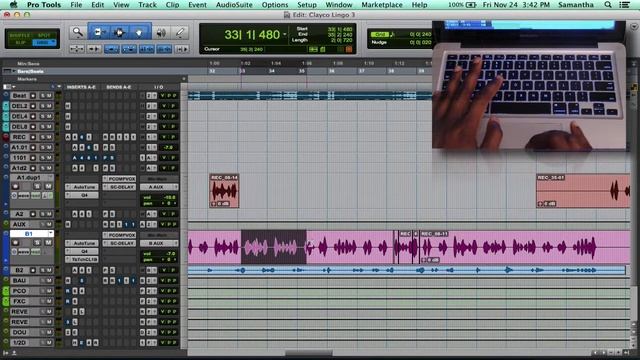The height and width of the screenshot is (360, 640).
Task: Solo the B1 track
Action: point(37,242)
